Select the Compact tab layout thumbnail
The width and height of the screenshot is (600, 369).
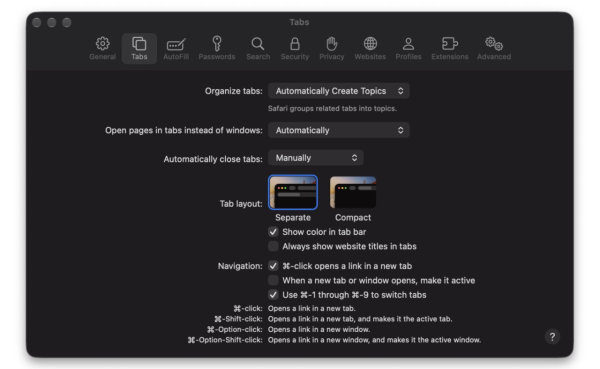353,192
